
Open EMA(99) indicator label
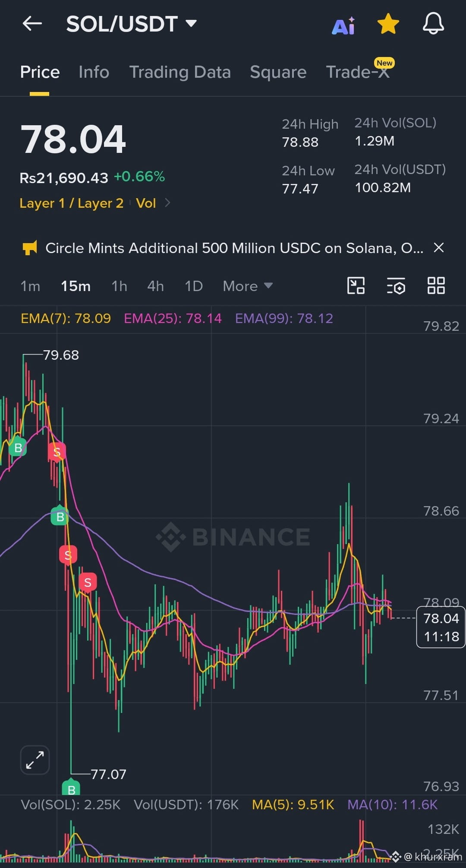pyautogui.click(x=284, y=318)
